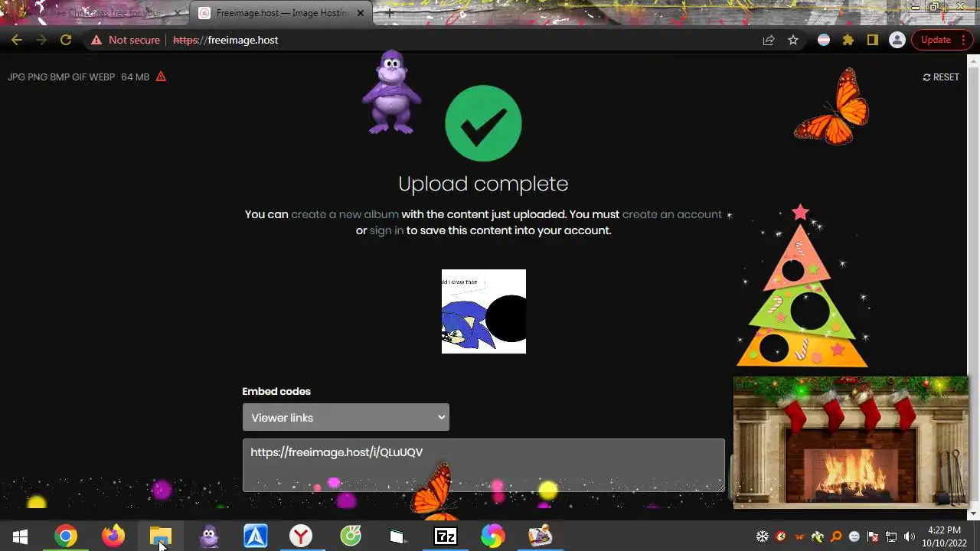Bookmark this page with the star icon
Viewport: 980px width, 551px height.
[793, 40]
